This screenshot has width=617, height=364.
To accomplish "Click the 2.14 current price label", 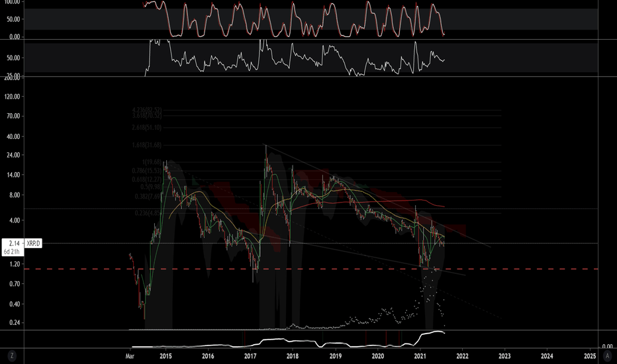I will (14, 243).
